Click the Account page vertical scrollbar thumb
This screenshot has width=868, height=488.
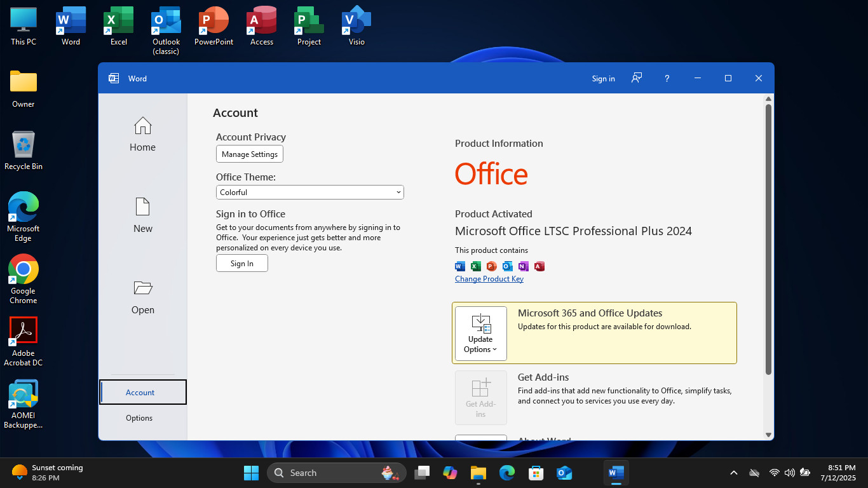pos(768,239)
